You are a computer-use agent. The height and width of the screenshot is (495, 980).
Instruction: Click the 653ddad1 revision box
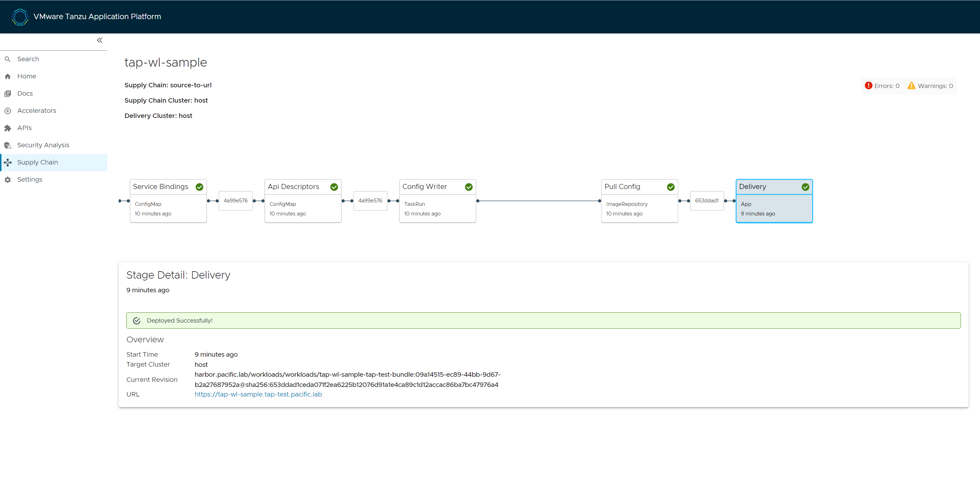[x=707, y=200]
